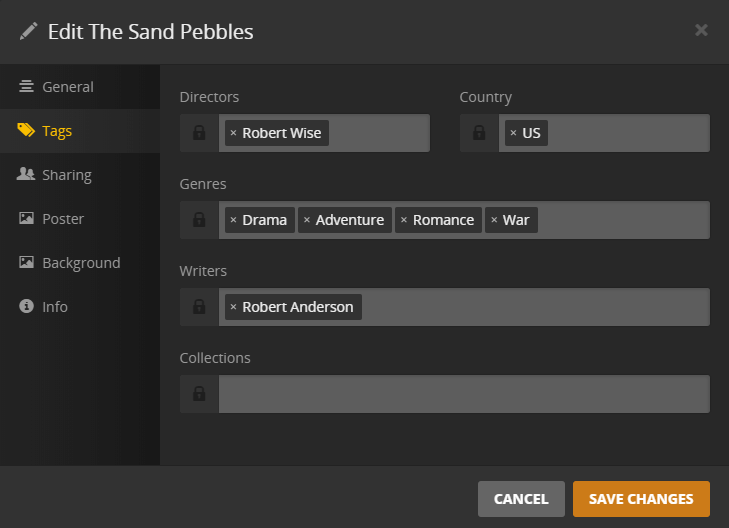The width and height of the screenshot is (729, 528).
Task: Toggle the Genres field lock
Action: tap(199, 220)
